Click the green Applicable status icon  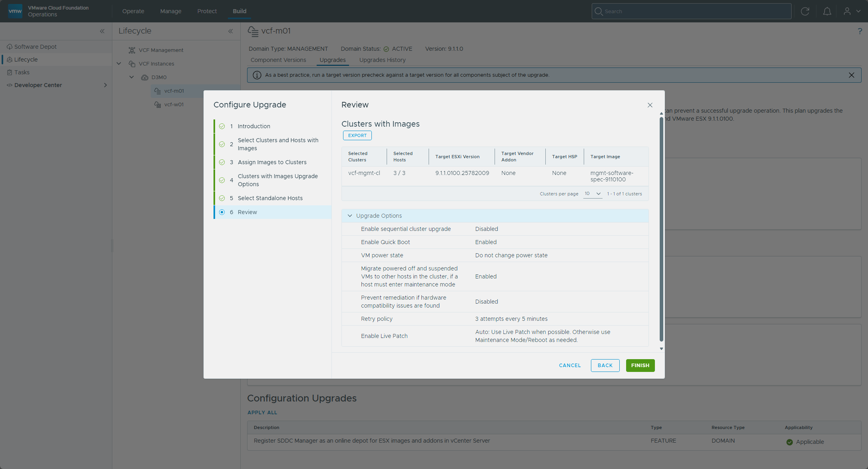[x=790, y=442]
